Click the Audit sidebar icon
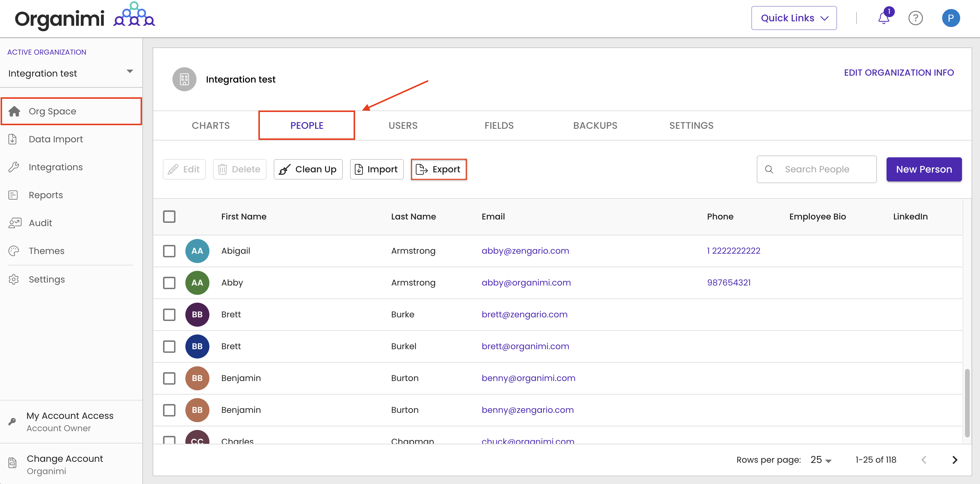Viewport: 980px width, 484px height. 14,223
